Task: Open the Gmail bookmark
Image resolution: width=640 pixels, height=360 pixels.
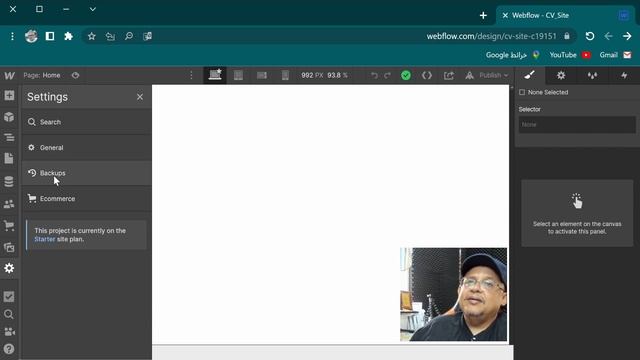Action: click(615, 55)
